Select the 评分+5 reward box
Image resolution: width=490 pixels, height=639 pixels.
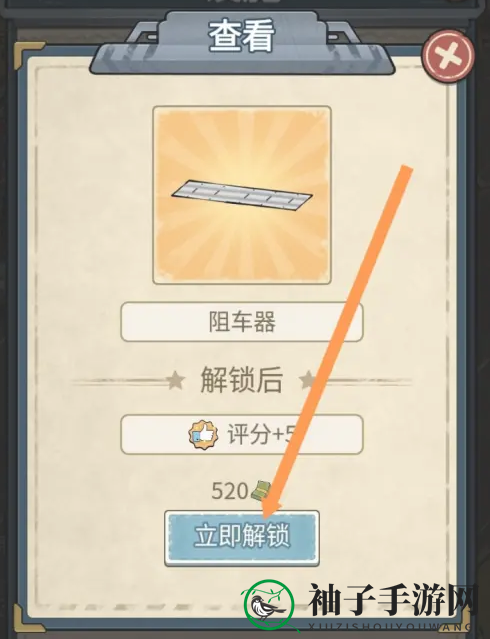[x=242, y=434]
